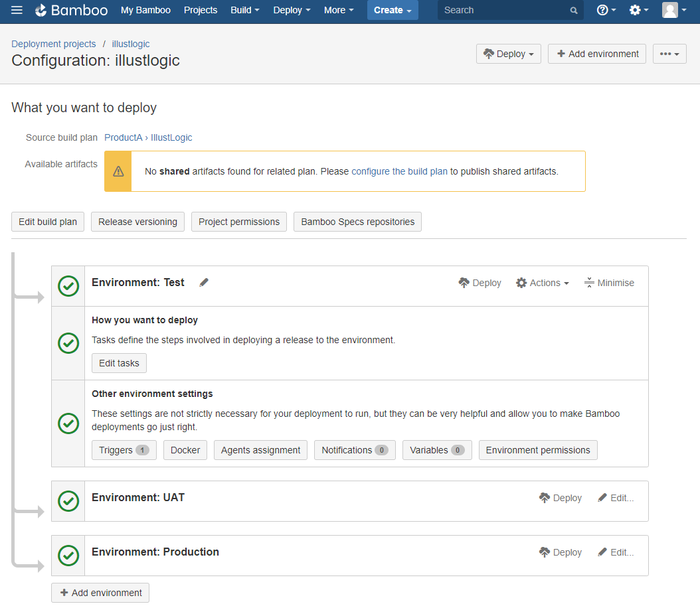Click configure the build plan link
The height and width of the screenshot is (612, 700).
pyautogui.click(x=400, y=171)
